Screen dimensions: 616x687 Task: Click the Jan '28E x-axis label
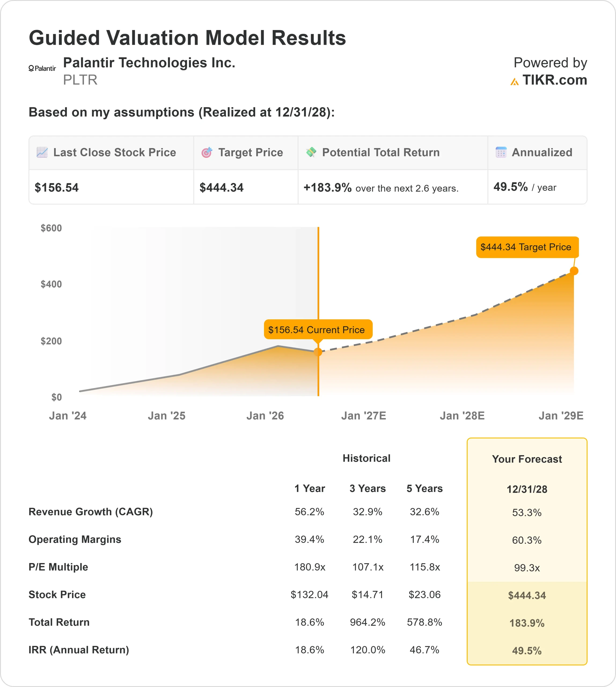[462, 416]
